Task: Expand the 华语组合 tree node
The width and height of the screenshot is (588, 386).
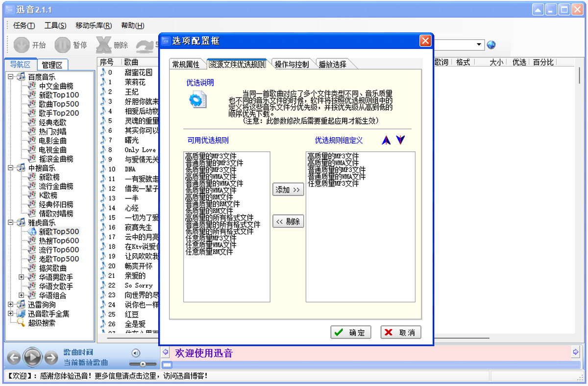Action: tap(21, 295)
